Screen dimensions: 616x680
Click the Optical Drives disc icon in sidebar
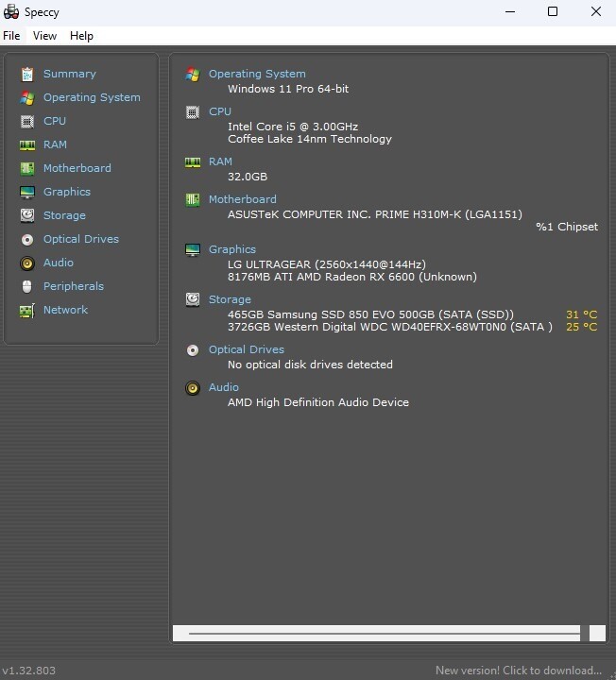click(x=27, y=239)
